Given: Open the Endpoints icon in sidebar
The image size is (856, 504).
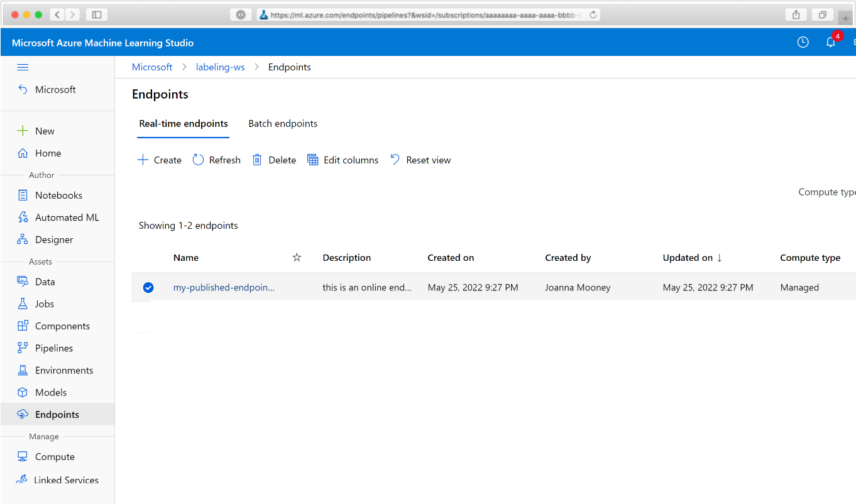Looking at the screenshot, I should coord(23,414).
